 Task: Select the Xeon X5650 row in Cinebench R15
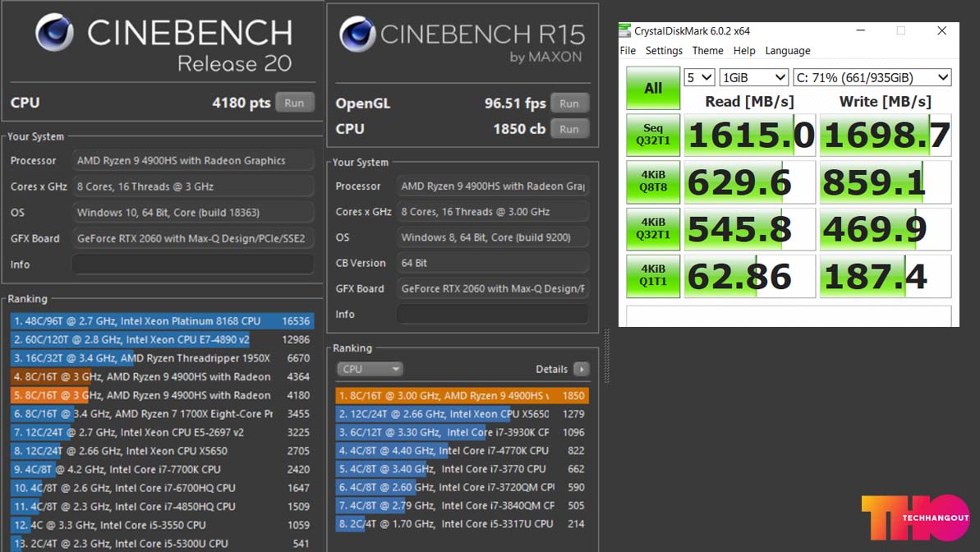(x=462, y=414)
